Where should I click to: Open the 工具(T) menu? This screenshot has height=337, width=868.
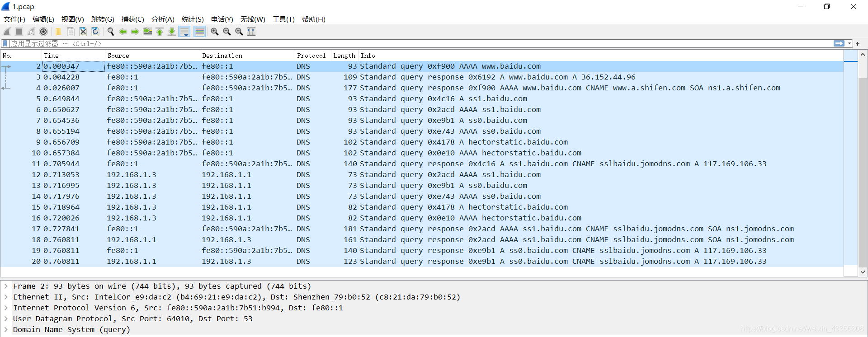[283, 19]
